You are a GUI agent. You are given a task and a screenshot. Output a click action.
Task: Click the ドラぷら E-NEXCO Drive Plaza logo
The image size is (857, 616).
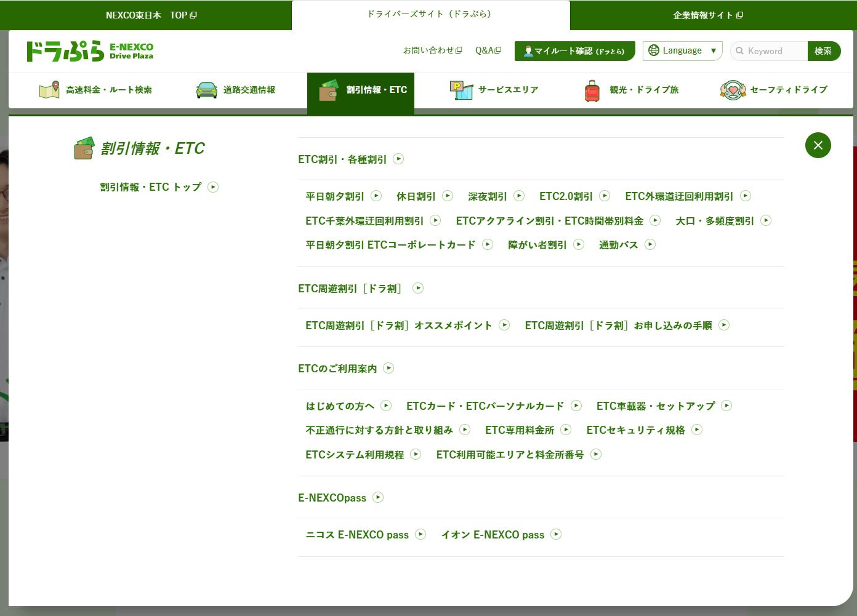(90, 51)
